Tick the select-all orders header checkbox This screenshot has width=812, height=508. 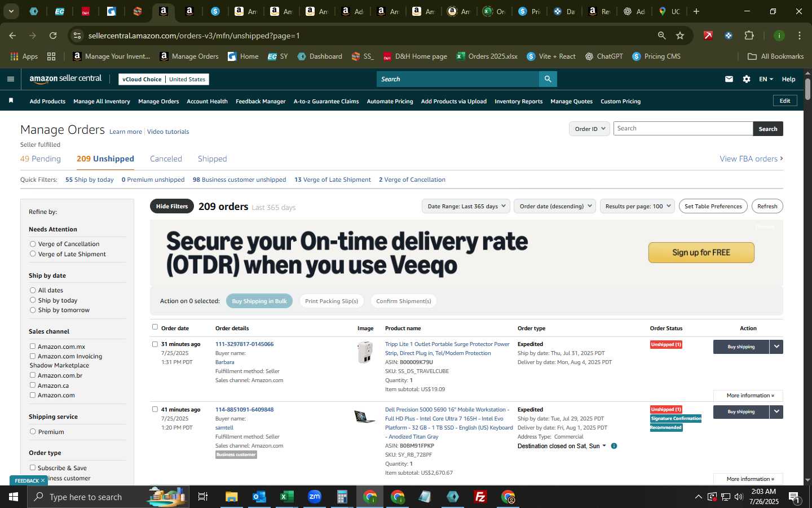[x=155, y=327]
